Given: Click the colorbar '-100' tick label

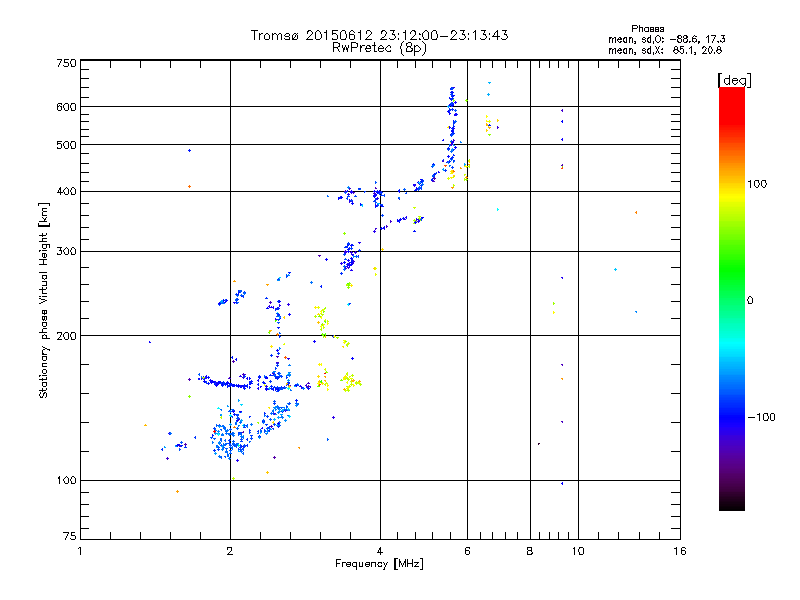Looking at the screenshot, I should click(761, 417).
